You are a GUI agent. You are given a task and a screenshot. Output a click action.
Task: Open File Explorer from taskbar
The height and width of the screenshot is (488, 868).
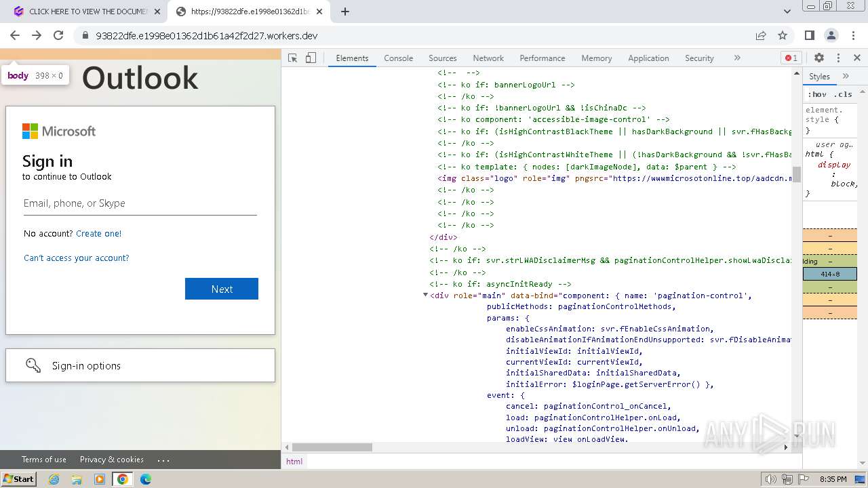point(77,479)
